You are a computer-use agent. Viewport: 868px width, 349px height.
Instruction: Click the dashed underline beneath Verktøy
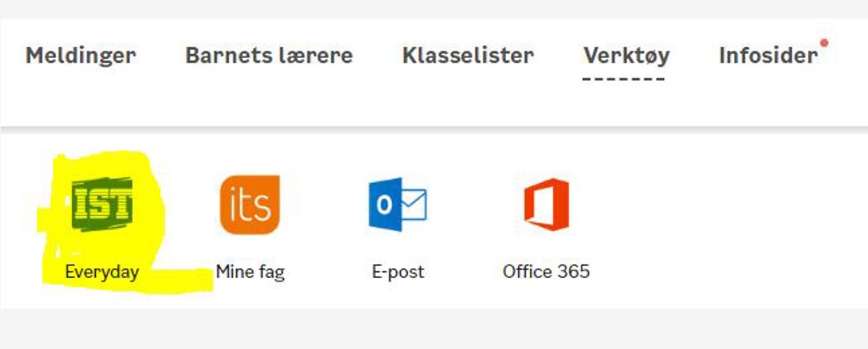coord(624,80)
